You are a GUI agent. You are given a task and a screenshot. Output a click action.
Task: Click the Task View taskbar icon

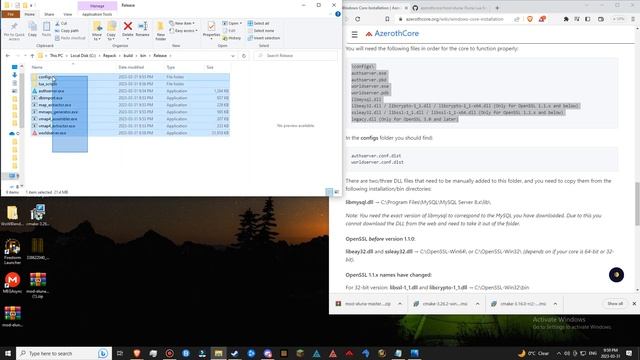[x=120, y=353]
